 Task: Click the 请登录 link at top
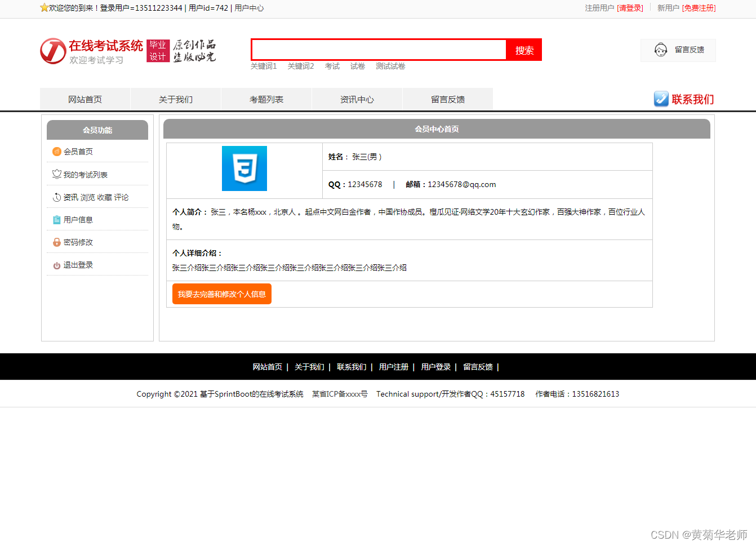(x=630, y=8)
